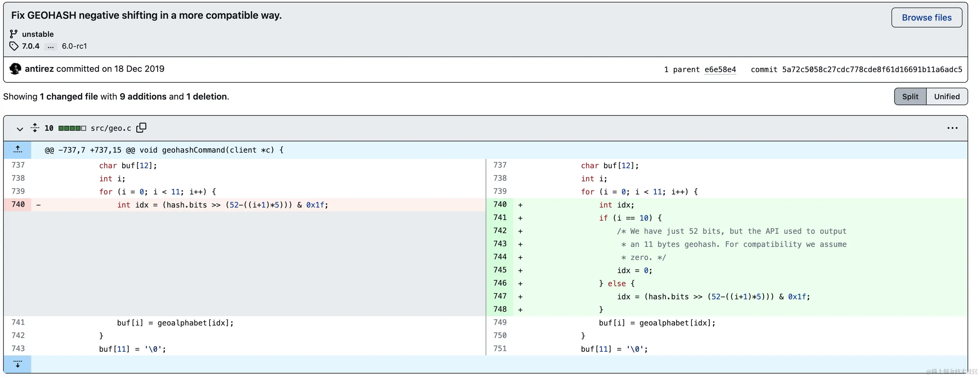Expand diff context upward with the up-arrow
This screenshot has width=980, height=377.
point(18,149)
